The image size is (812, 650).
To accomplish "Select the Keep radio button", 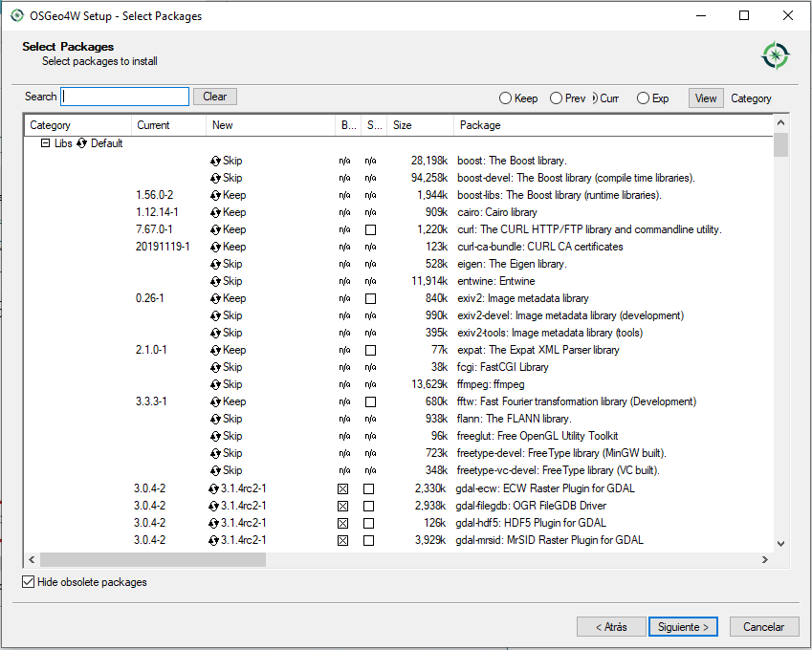I will (505, 98).
